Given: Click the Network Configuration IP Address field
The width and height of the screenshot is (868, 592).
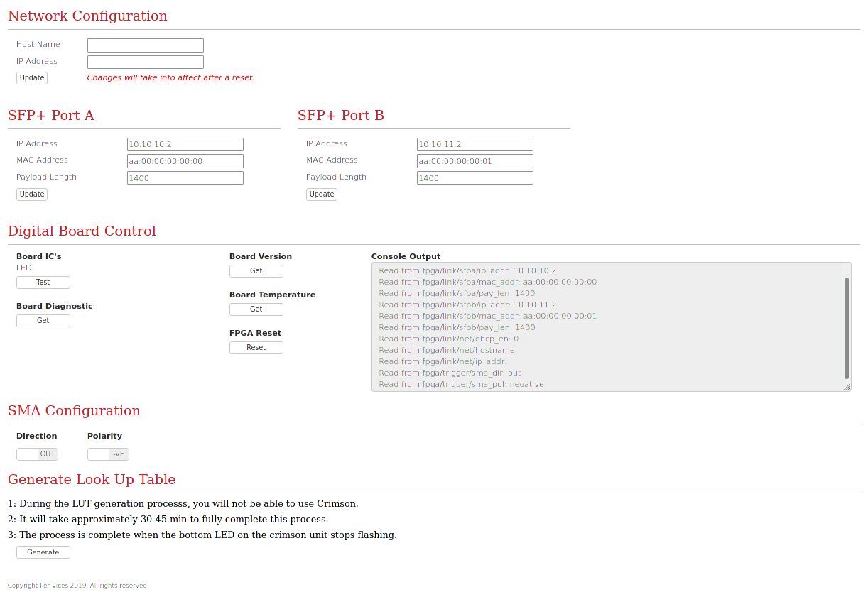Looking at the screenshot, I should click(145, 62).
